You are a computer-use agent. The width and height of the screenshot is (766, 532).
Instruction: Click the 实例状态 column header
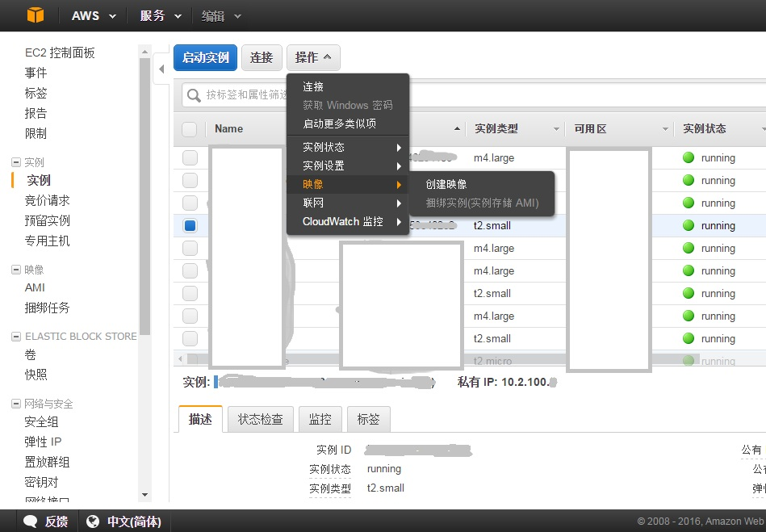704,128
